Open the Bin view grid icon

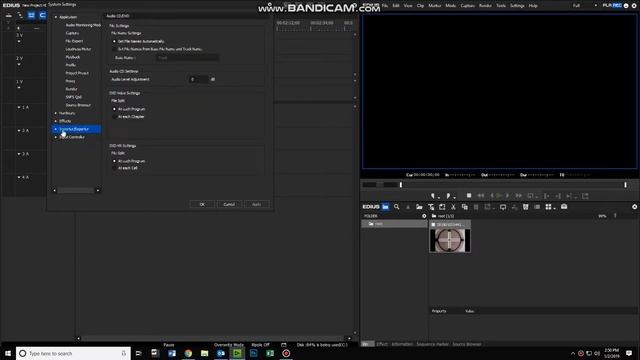(x=549, y=207)
